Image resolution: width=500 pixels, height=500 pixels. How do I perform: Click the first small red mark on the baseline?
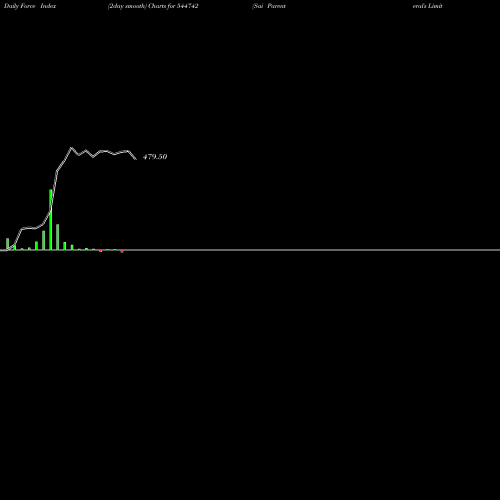coord(101,251)
